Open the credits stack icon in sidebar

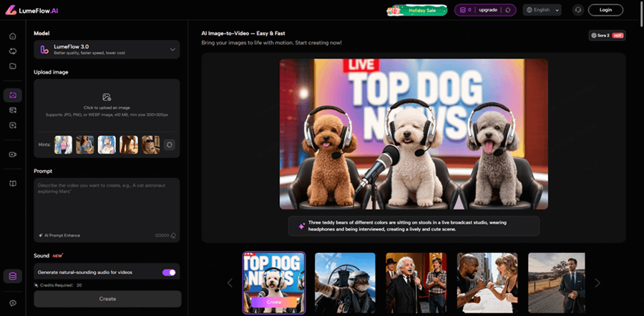[12, 276]
